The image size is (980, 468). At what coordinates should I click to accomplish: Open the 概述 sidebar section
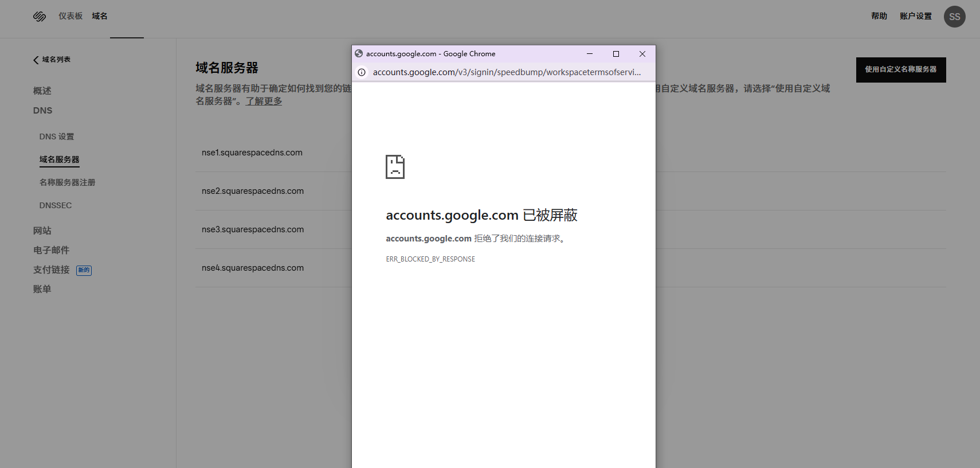tap(42, 91)
